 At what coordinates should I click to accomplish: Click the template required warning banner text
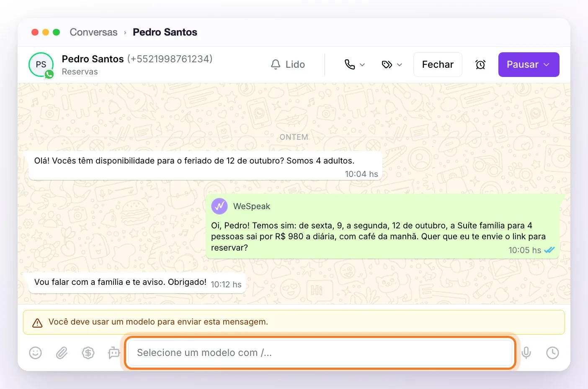coord(158,322)
